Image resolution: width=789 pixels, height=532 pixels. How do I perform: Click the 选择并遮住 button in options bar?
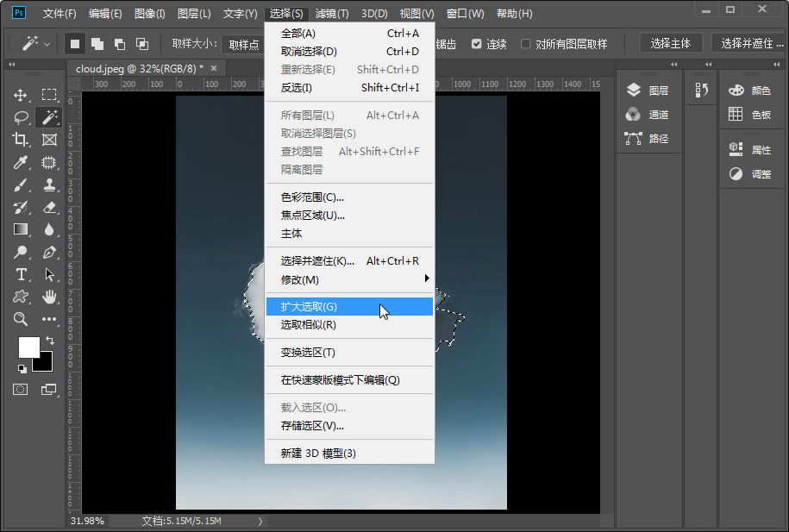coord(749,44)
